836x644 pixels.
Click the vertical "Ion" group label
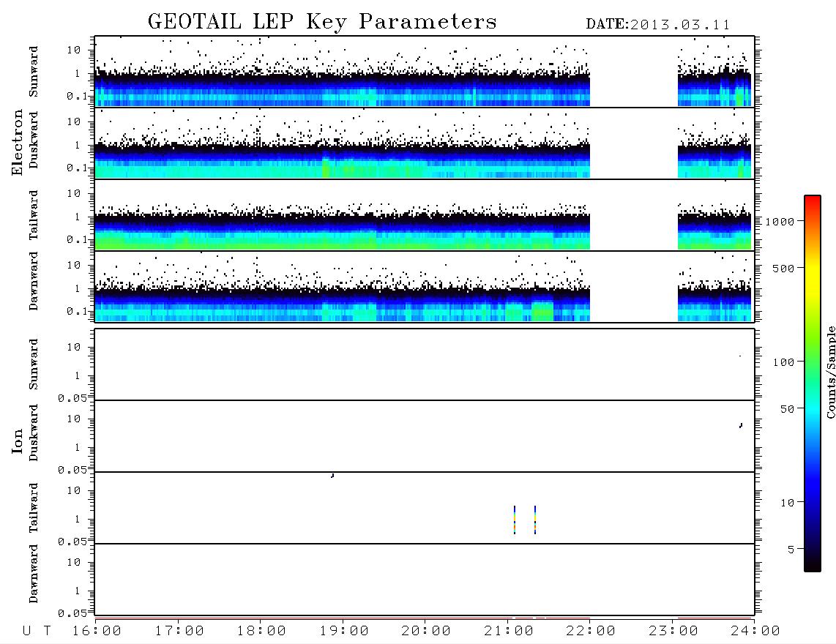(x=18, y=441)
